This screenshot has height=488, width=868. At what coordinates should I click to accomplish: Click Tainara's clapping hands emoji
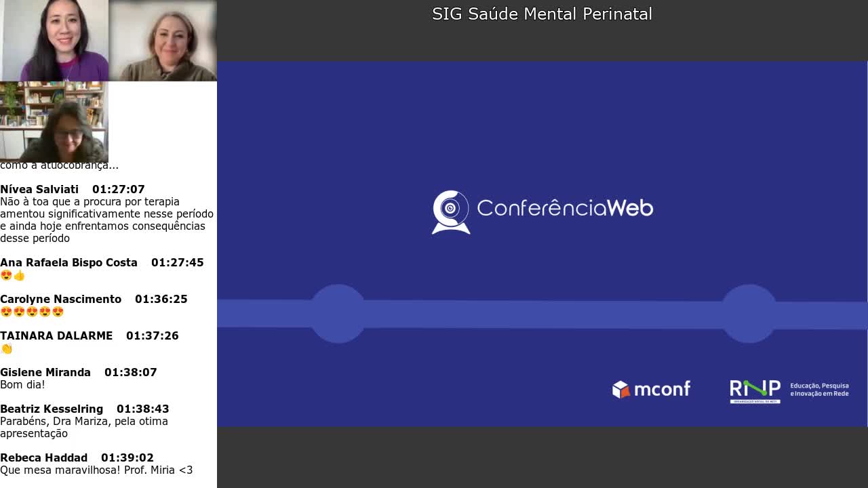[x=7, y=348]
